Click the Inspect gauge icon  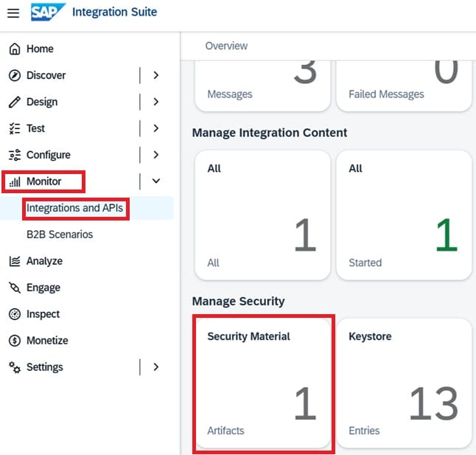[x=14, y=314]
